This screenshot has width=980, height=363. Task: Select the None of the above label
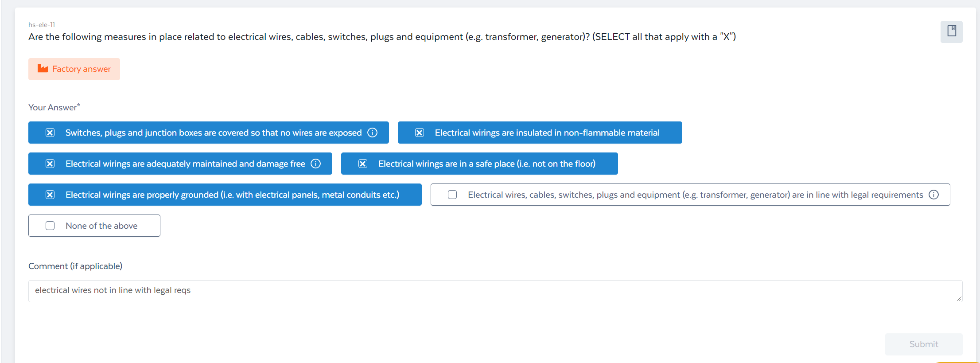pos(101,226)
